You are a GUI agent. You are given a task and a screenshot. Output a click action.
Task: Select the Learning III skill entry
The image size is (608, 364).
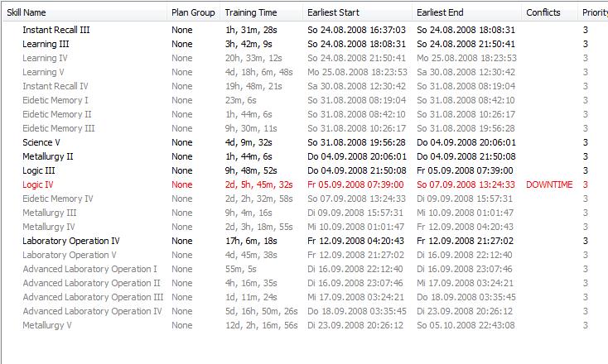[x=46, y=44]
